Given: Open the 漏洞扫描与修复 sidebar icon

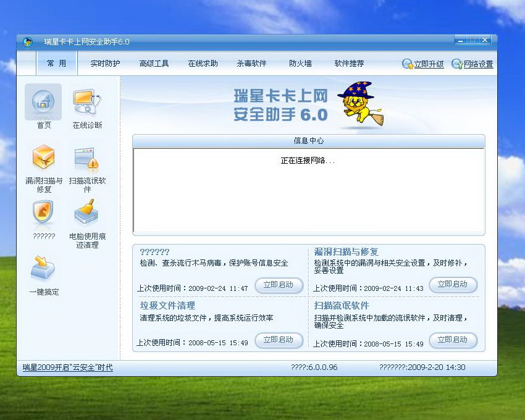Looking at the screenshot, I should pos(43,157).
